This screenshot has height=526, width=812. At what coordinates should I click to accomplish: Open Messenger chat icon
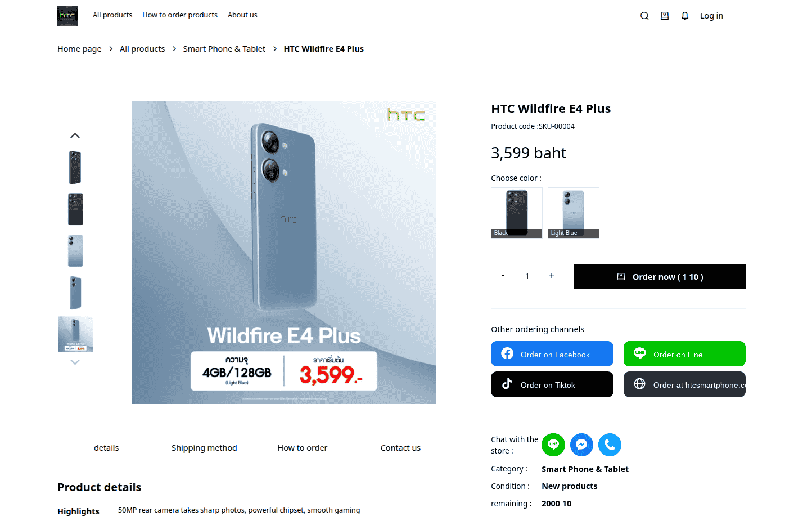pos(581,445)
